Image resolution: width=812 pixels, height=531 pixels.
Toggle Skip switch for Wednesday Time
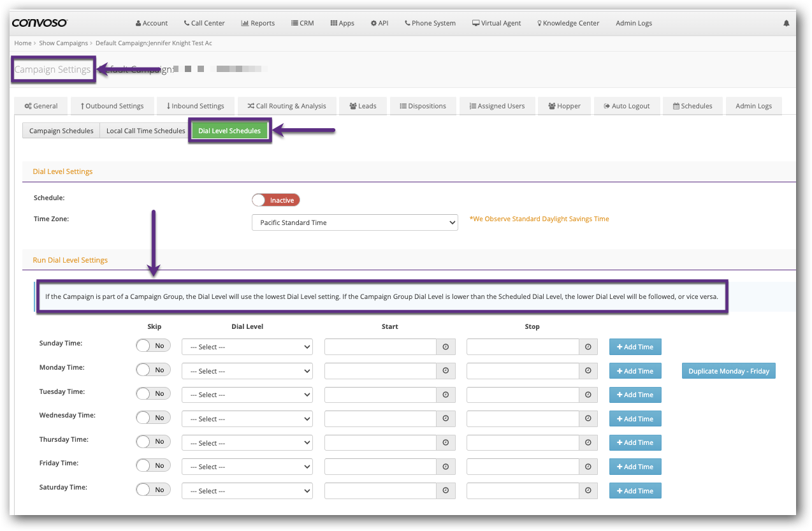pos(153,418)
